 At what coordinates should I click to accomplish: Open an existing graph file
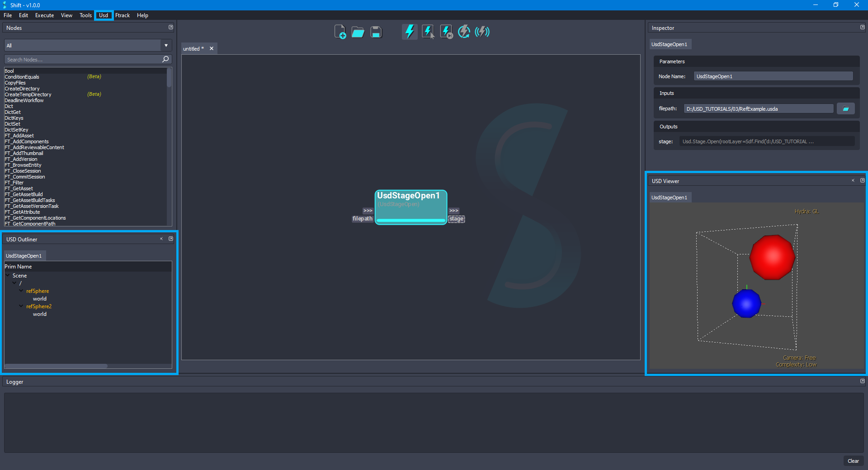pos(358,32)
